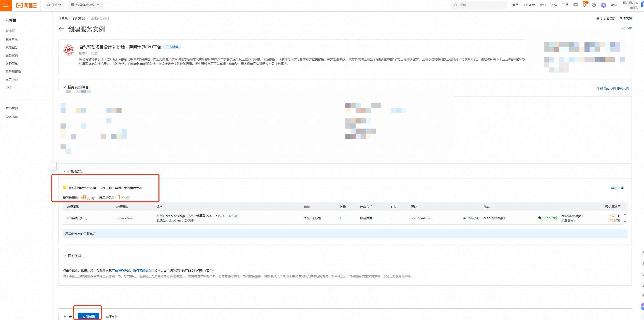Open 帮助文档 link
The image size is (644, 320).
pos(625,18)
